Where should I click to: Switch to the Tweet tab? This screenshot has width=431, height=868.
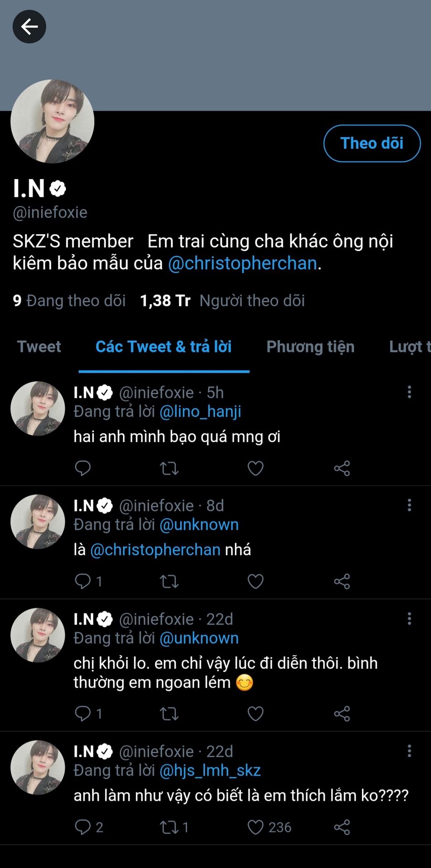(39, 346)
